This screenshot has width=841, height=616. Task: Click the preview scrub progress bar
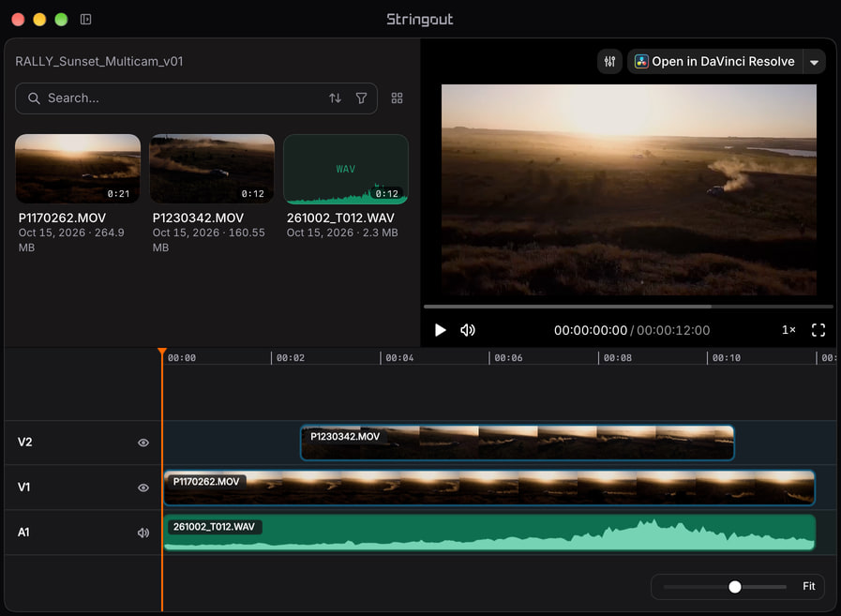point(628,307)
